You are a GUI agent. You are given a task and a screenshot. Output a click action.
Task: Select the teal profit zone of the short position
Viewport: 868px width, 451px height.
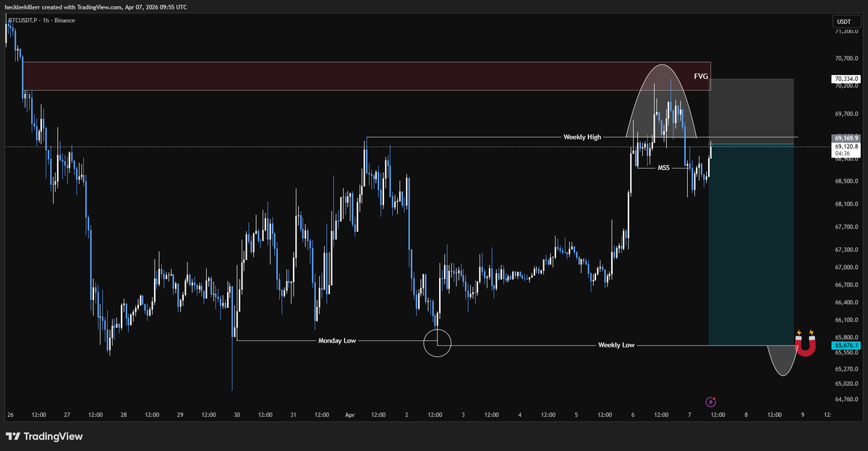(x=751, y=245)
